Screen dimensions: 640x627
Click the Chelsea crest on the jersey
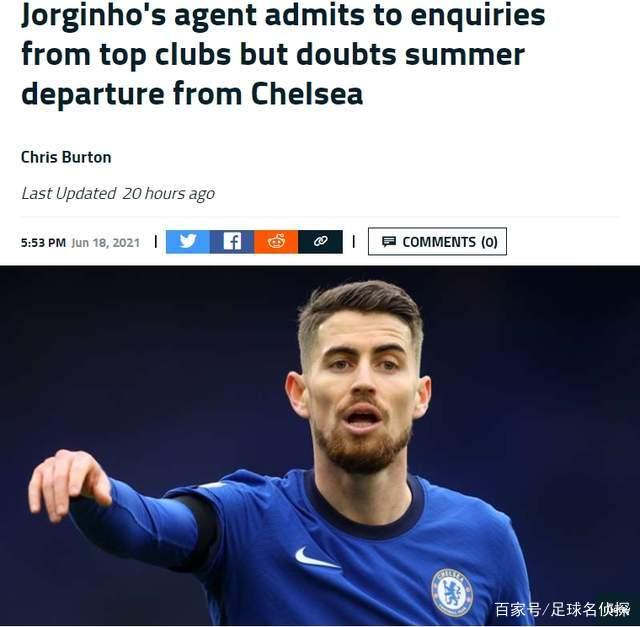[x=452, y=593]
